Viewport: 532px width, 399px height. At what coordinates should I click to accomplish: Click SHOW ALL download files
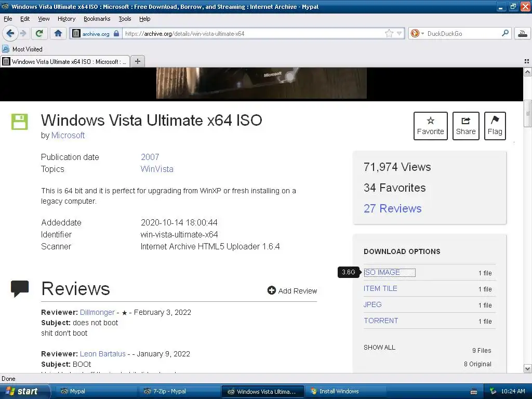click(x=379, y=348)
